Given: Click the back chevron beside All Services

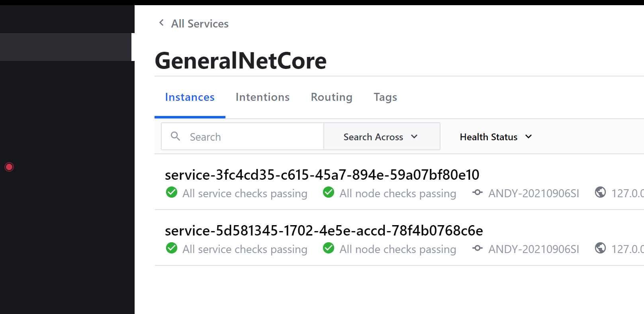Looking at the screenshot, I should pyautogui.click(x=161, y=23).
